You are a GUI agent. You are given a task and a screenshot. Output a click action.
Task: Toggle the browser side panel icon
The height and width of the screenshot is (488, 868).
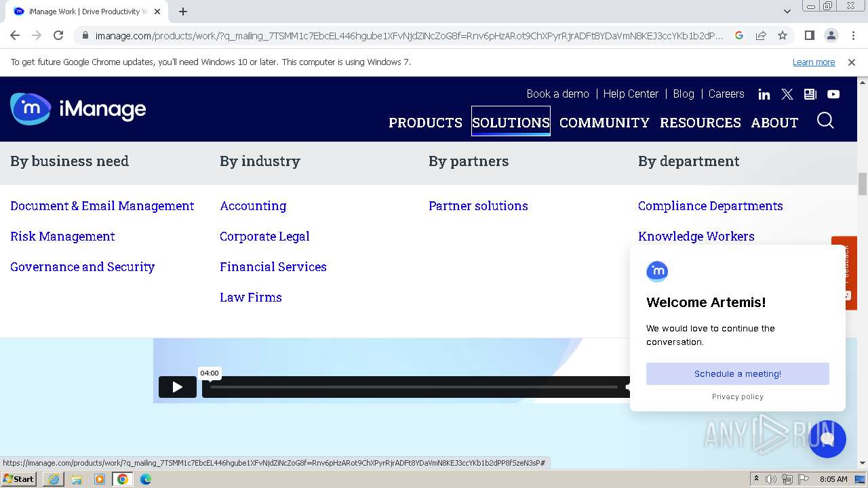[809, 35]
